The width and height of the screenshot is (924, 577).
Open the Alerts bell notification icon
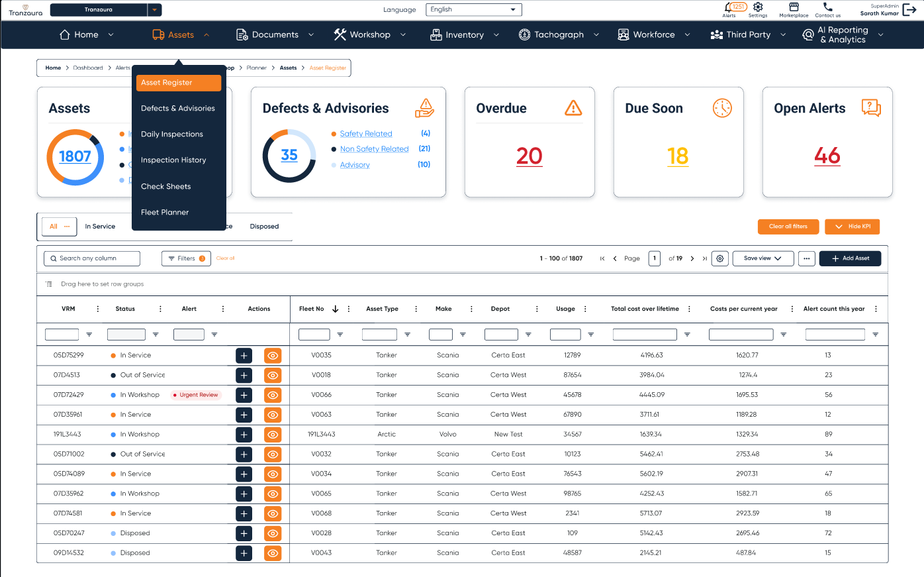pos(727,8)
